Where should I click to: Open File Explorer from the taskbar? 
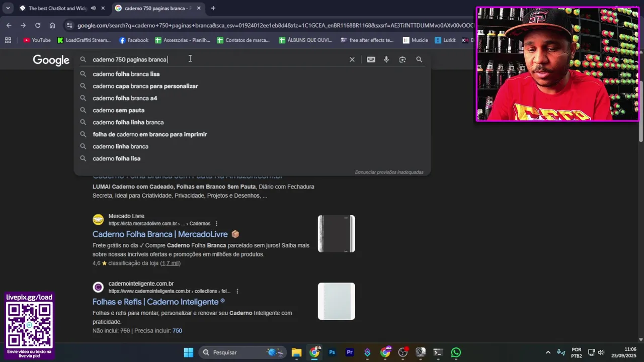pos(296,352)
